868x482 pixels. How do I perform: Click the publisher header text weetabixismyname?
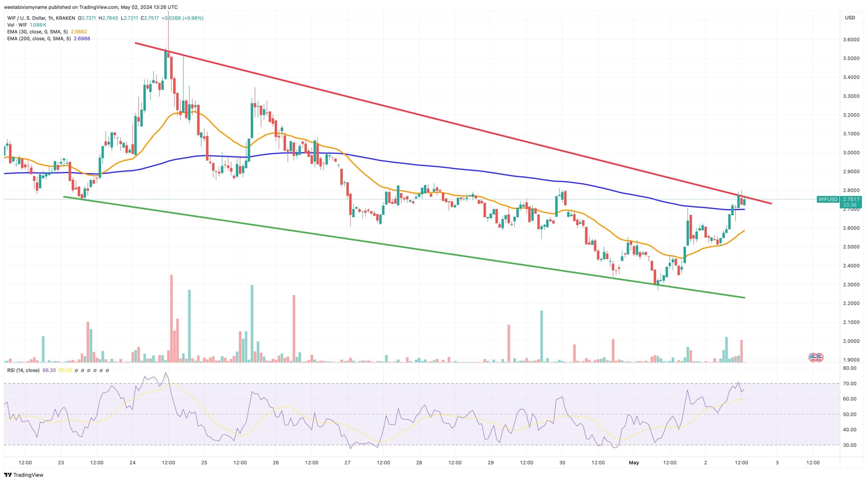[25, 7]
